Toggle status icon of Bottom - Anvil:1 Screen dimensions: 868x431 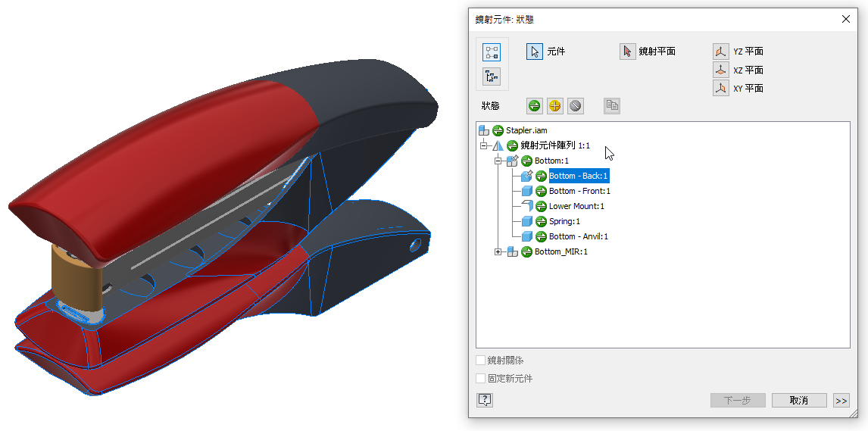[541, 236]
